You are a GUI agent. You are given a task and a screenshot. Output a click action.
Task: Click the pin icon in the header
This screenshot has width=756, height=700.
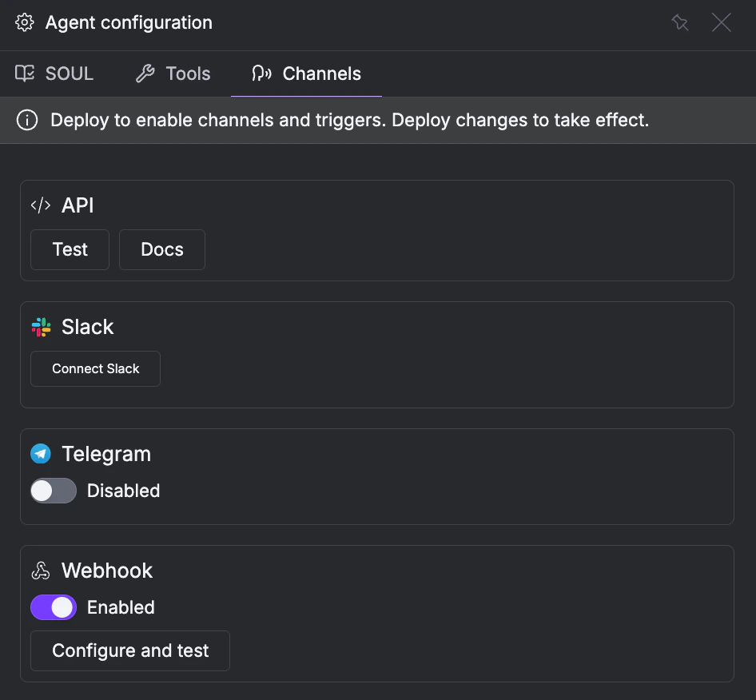[x=680, y=22]
